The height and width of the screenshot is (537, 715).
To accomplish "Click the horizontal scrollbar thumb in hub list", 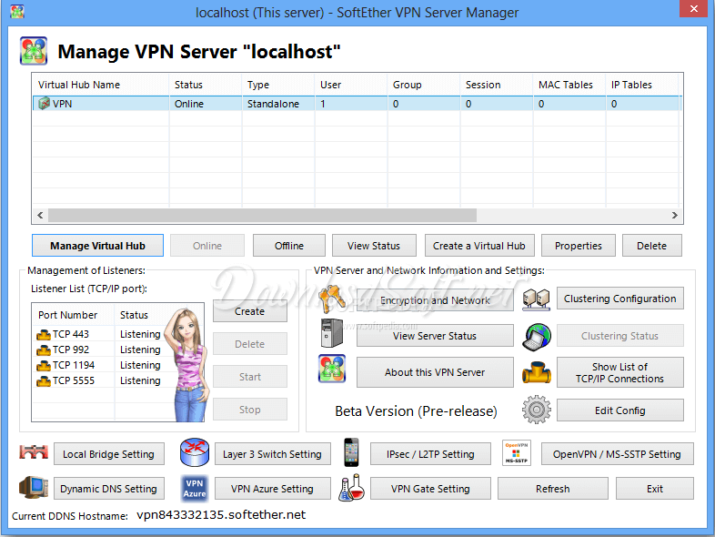I will 262,215.
